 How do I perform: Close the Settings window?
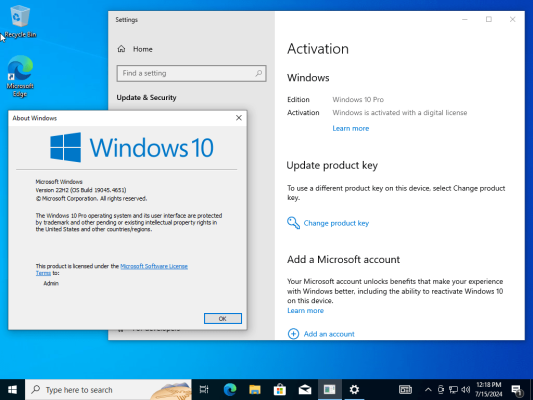(512, 19)
